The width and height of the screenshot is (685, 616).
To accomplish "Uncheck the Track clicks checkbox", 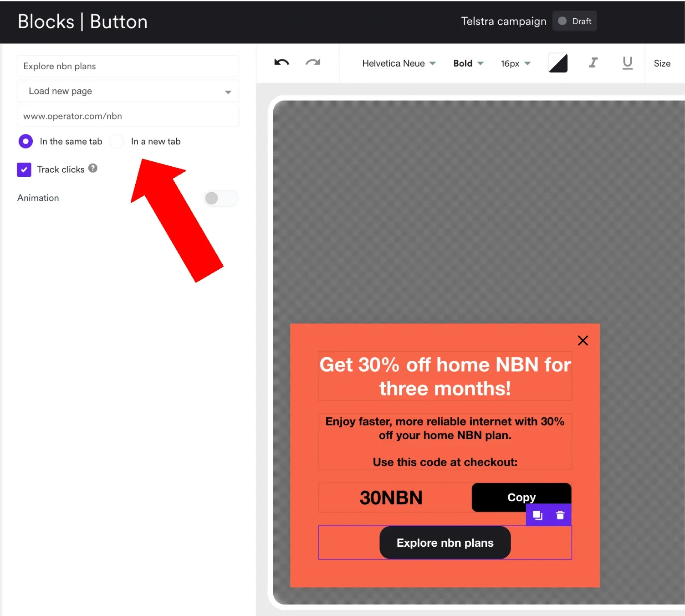I will click(24, 169).
